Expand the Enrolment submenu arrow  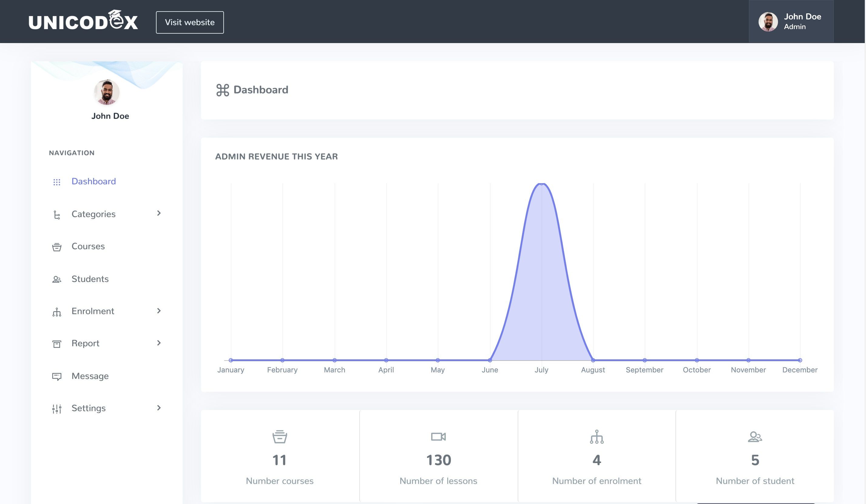[x=159, y=311]
